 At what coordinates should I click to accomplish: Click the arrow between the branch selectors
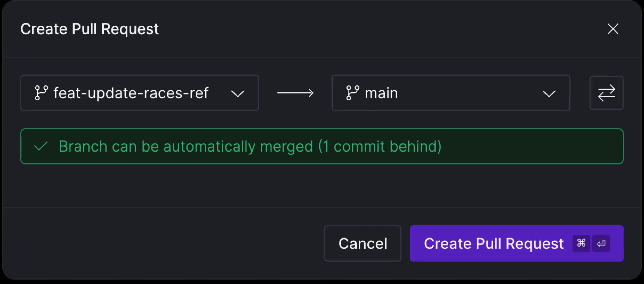(295, 93)
